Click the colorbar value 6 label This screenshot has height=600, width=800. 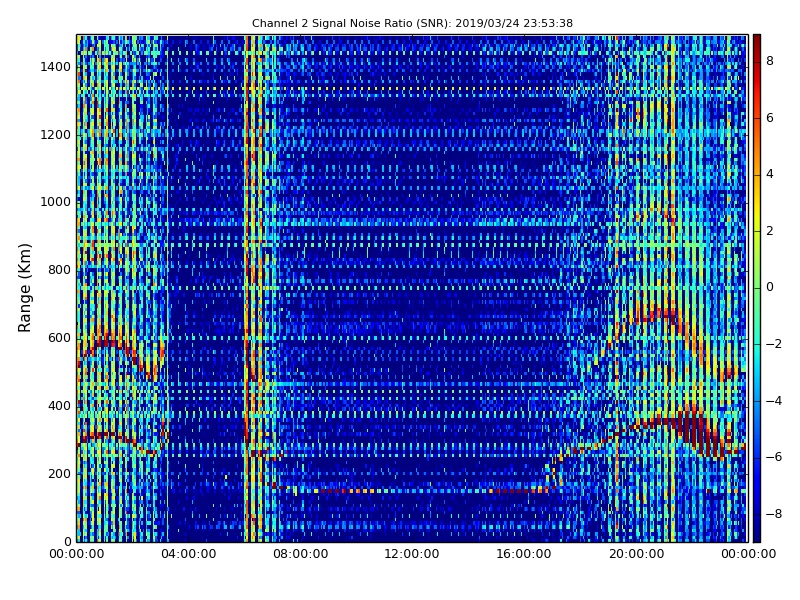click(770, 118)
